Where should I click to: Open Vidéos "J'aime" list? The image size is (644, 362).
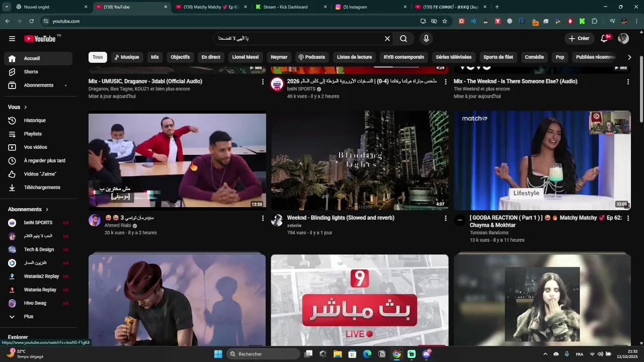(x=38, y=174)
